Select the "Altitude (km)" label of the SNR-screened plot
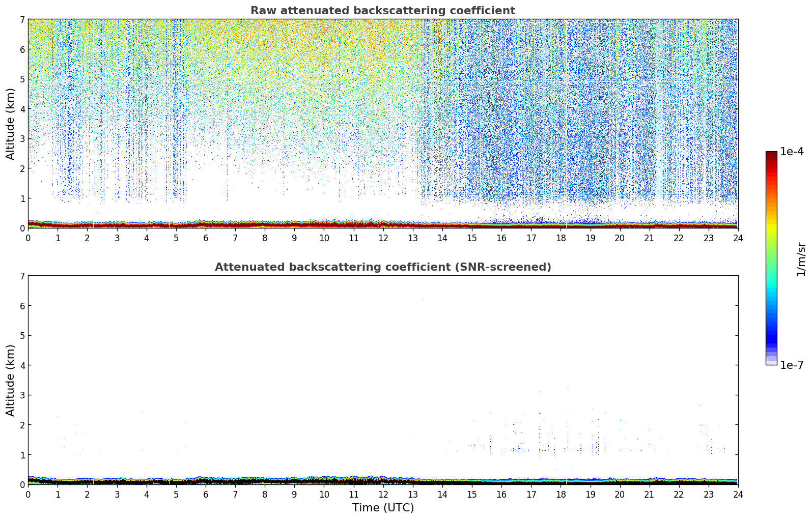812x519 pixels. click(x=11, y=380)
